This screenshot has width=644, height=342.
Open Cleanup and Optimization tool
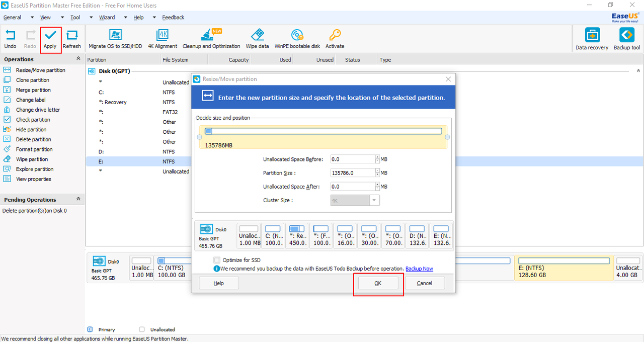coord(211,39)
